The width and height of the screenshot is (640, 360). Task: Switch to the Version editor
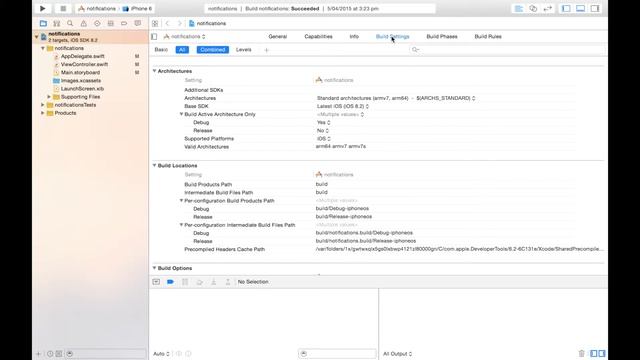tap(548, 8)
